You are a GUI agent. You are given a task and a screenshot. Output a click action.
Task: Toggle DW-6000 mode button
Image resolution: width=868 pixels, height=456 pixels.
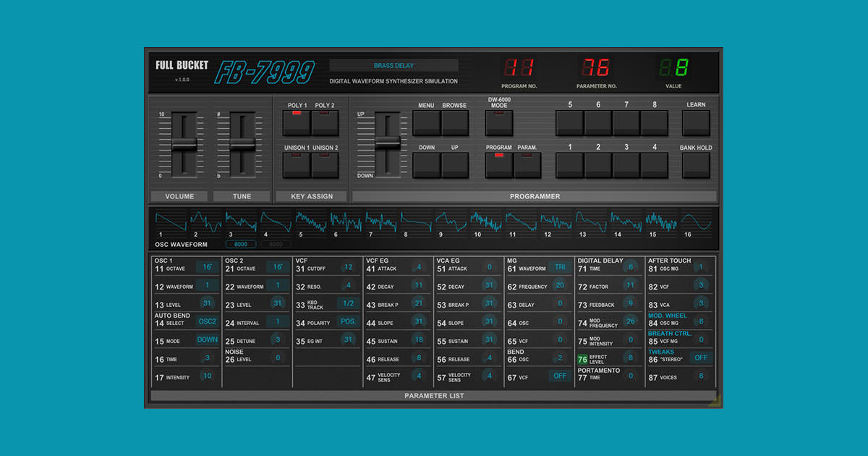pos(498,123)
